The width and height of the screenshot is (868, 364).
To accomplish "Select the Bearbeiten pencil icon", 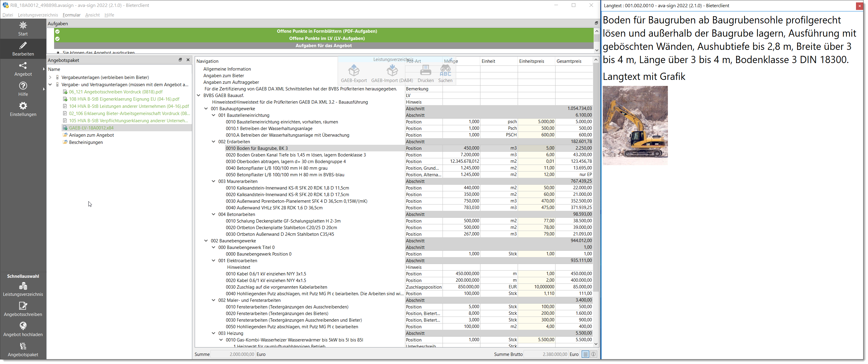I will click(x=23, y=45).
